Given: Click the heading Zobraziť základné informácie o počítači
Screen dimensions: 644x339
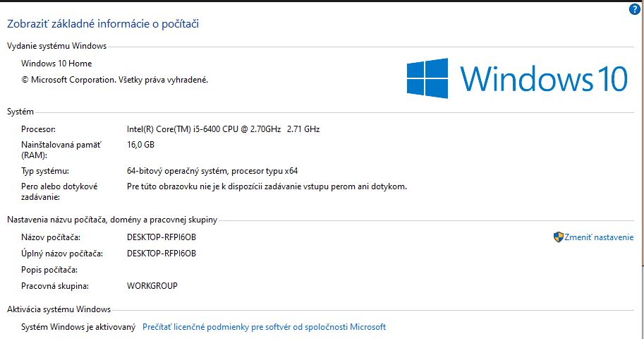Looking at the screenshot, I should coord(103,24).
